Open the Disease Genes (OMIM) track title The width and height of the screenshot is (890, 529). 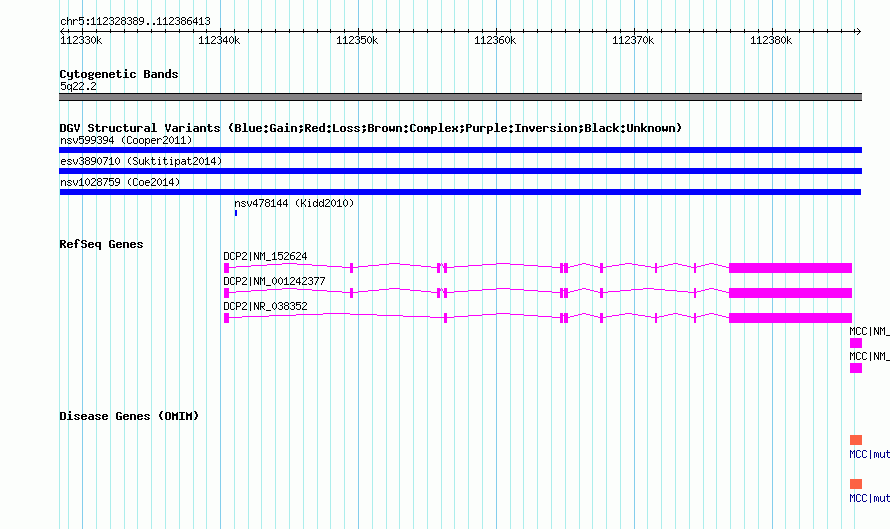coord(129,416)
